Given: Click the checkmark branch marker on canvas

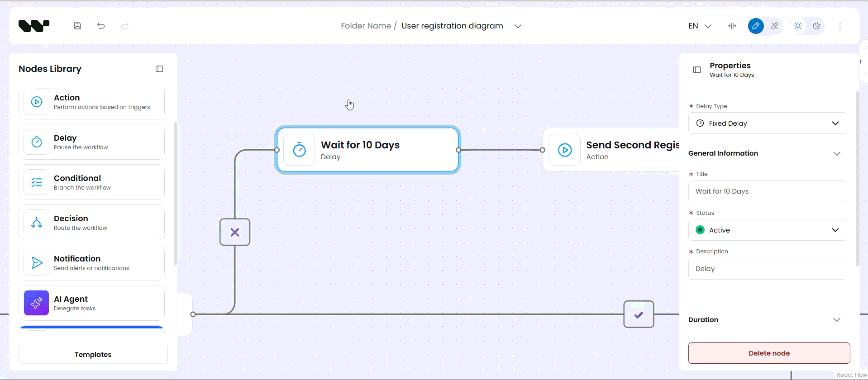Looking at the screenshot, I should [x=639, y=314].
